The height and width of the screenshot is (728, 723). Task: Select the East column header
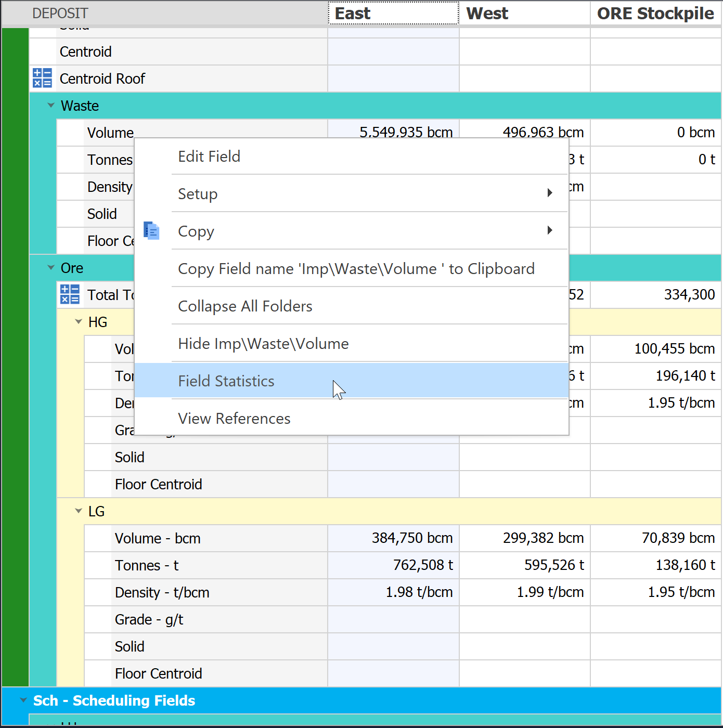click(393, 13)
